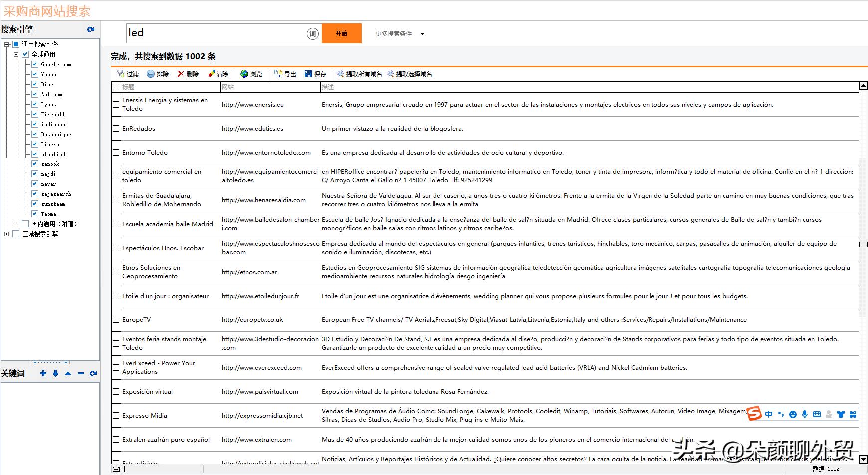The width and height of the screenshot is (868, 475).
Task: Click 提取所有域名 to extract all domains
Action: tap(359, 74)
